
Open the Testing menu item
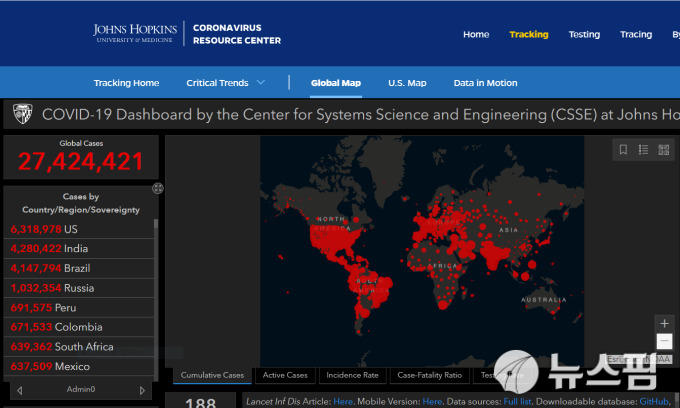click(584, 34)
